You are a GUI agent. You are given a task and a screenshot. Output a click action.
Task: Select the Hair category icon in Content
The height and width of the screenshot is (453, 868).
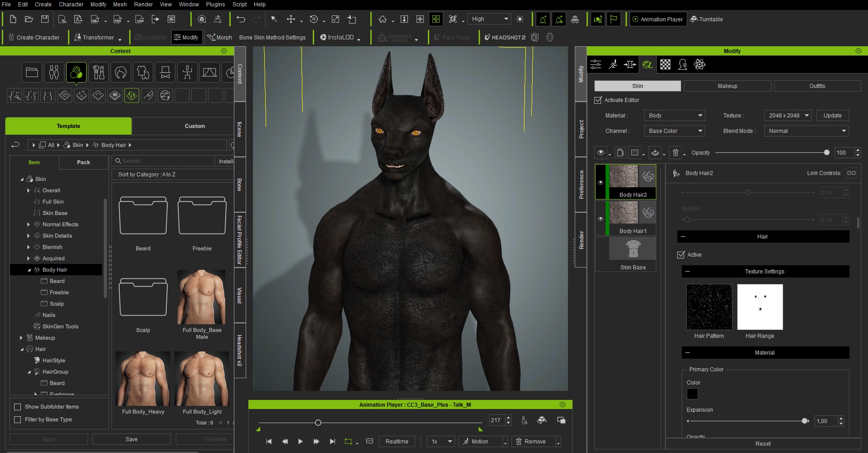pyautogui.click(x=121, y=72)
